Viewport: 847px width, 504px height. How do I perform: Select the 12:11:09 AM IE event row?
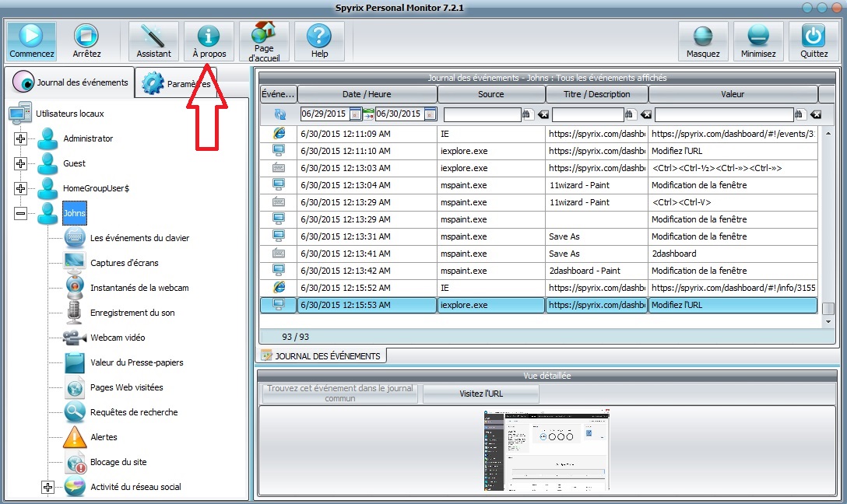pyautogui.click(x=539, y=134)
